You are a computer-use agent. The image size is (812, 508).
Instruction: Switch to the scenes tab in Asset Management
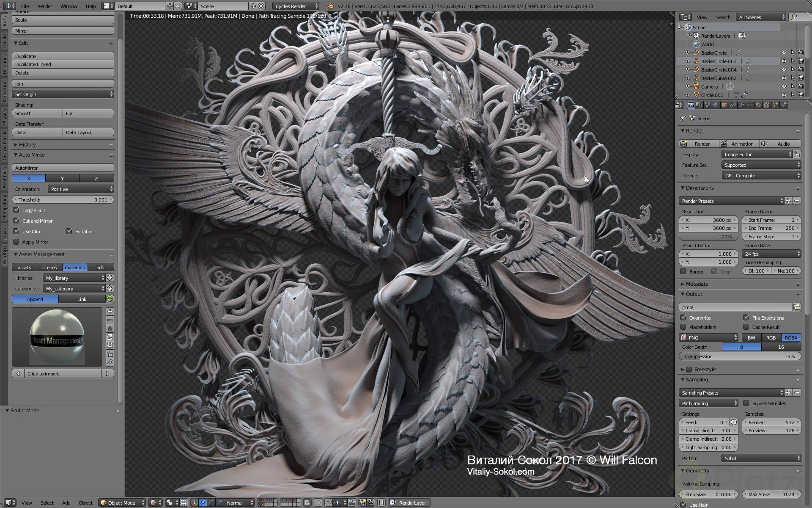(x=49, y=267)
